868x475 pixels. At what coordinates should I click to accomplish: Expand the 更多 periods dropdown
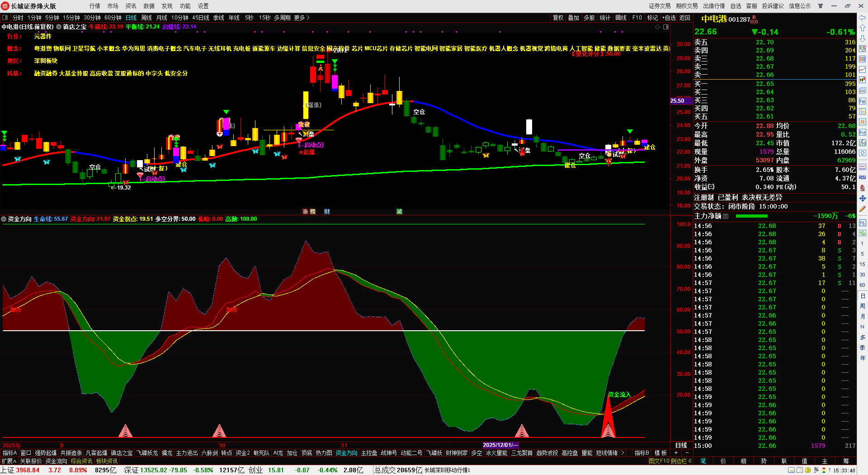(x=302, y=18)
